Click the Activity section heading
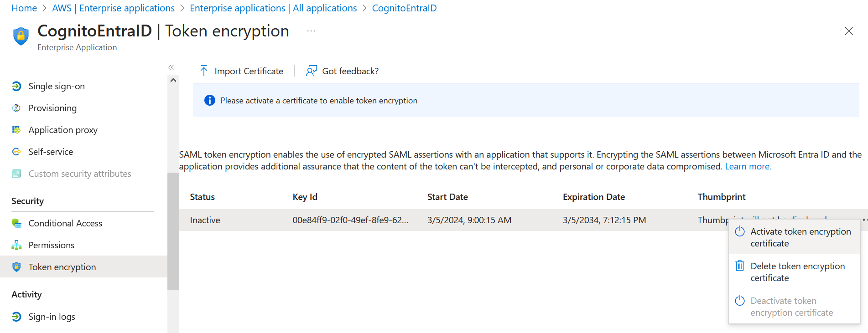Viewport: 868px width, 333px height. (x=26, y=294)
